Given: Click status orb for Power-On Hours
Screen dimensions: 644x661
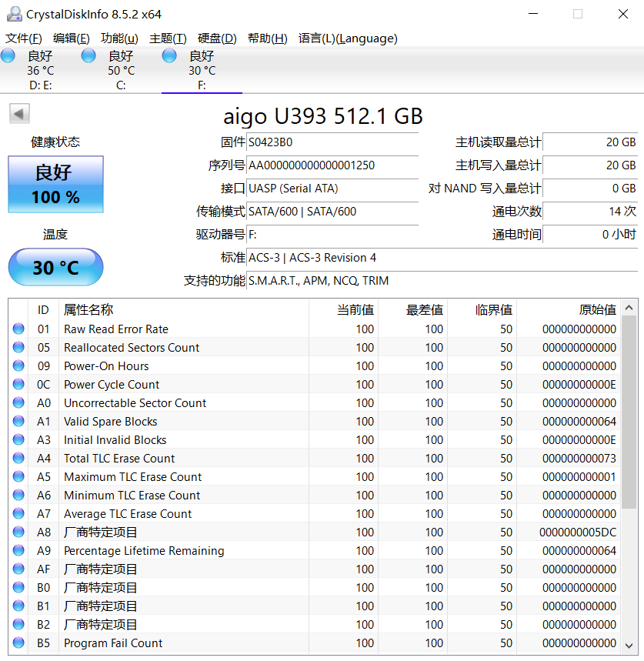Looking at the screenshot, I should click(18, 366).
